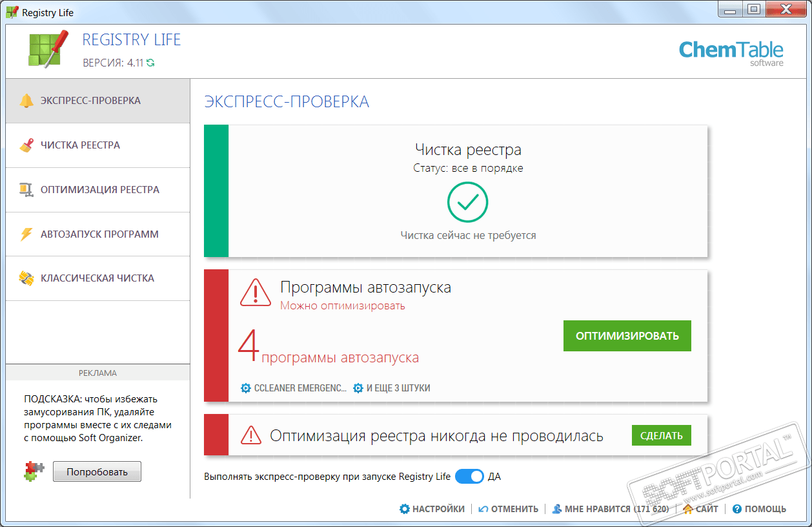Click the person icon of Мне нравится
The width and height of the screenshot is (812, 527).
[x=556, y=509]
